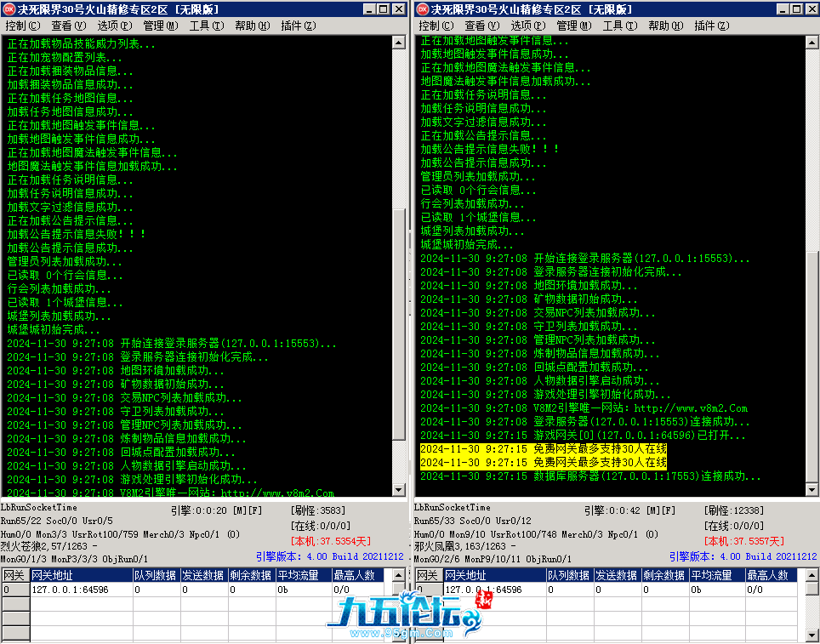Screen dimensions: 820x644
Task: Click the down arrow of right log scrollbar
Action: [x=813, y=491]
